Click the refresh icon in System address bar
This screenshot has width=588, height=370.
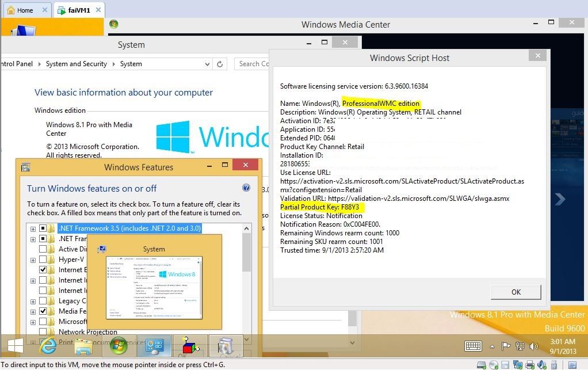220,64
